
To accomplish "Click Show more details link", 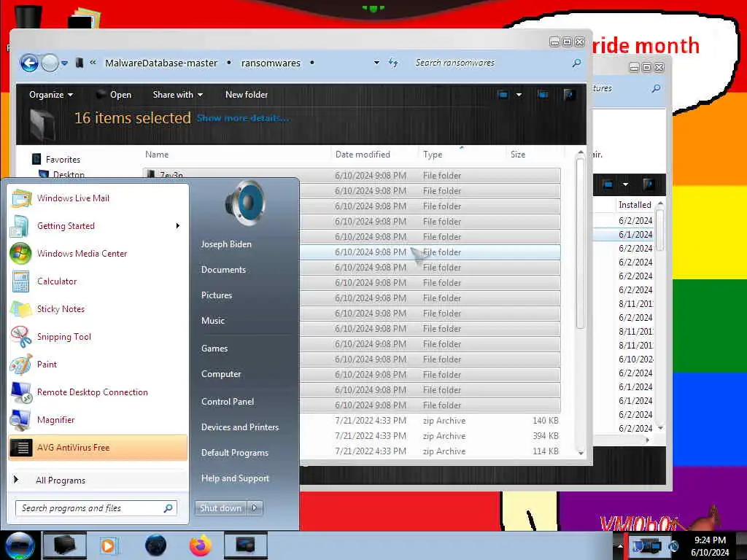I will tap(243, 118).
